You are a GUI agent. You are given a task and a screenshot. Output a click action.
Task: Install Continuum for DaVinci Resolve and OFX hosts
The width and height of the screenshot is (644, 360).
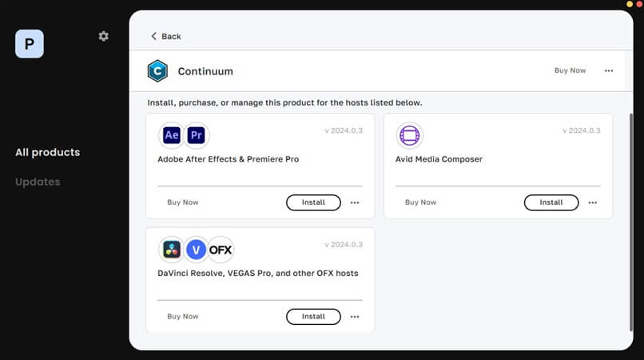pyautogui.click(x=313, y=316)
